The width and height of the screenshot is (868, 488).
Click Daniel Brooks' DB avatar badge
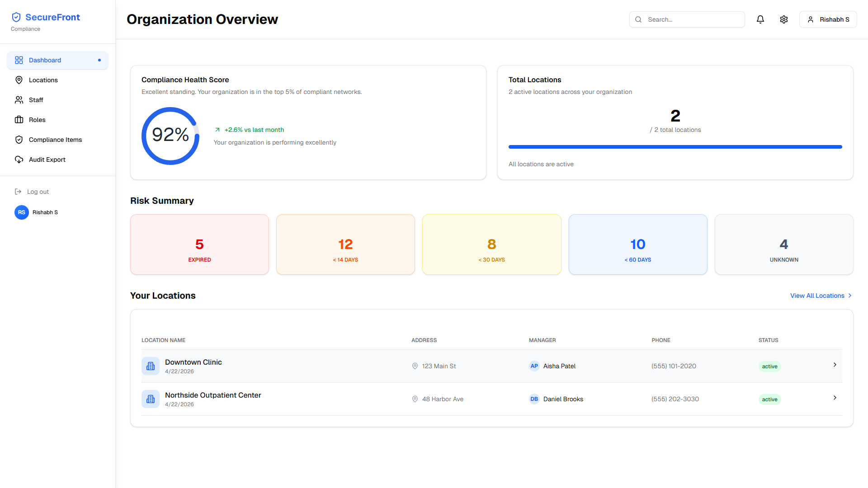[x=534, y=399]
